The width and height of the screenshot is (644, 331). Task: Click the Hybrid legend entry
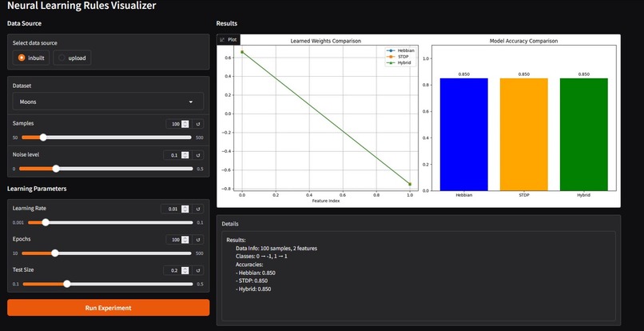point(400,62)
